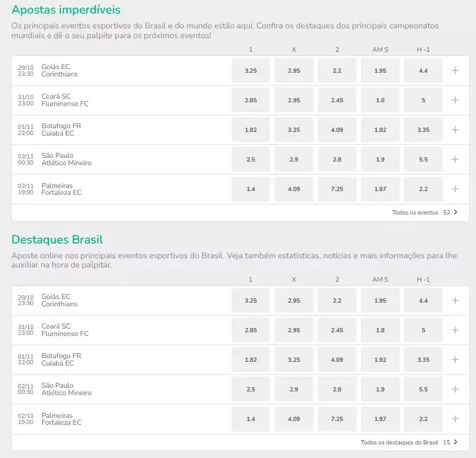Choose 1.4 Palmeiras win odds in Destaques Brasil

tap(251, 419)
